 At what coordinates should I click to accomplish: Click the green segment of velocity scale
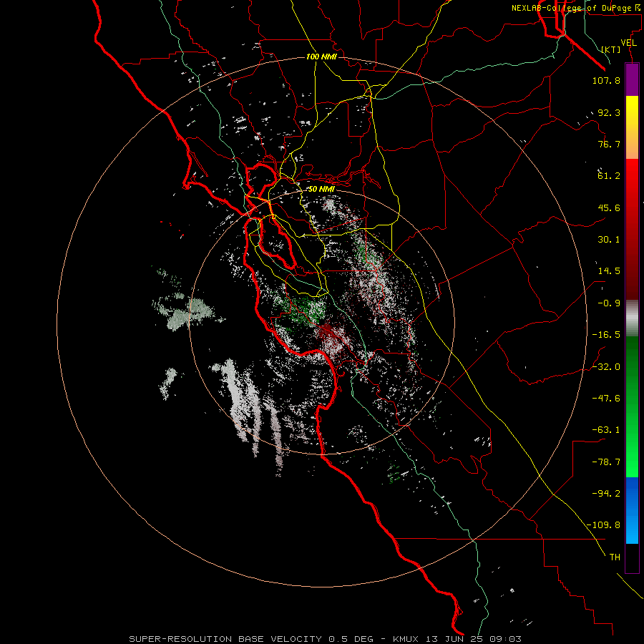click(x=632, y=406)
